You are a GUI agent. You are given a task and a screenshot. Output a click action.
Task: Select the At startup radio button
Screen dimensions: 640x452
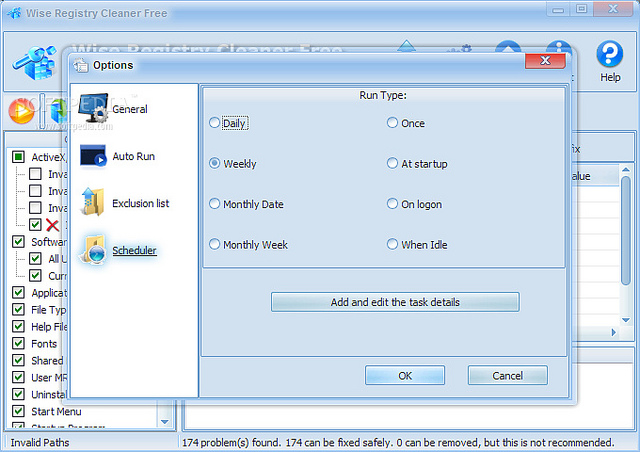393,164
